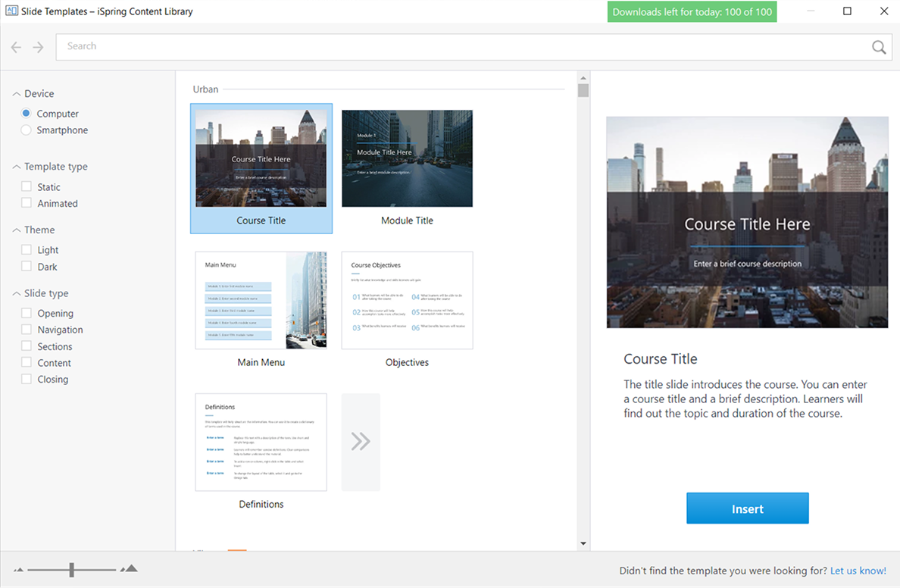Viewport: 900px width, 588px height.
Task: Collapse the Template type filter section
Action: 17,167
